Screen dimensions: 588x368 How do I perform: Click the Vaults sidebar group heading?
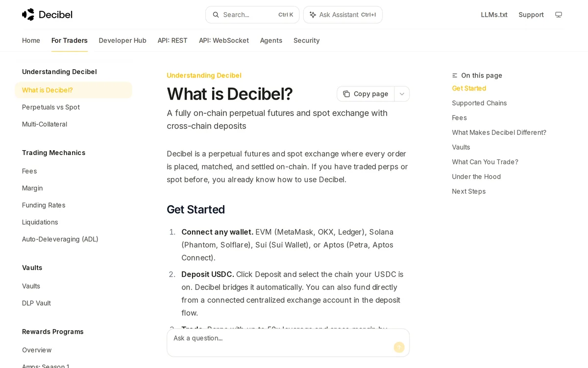[32, 268]
